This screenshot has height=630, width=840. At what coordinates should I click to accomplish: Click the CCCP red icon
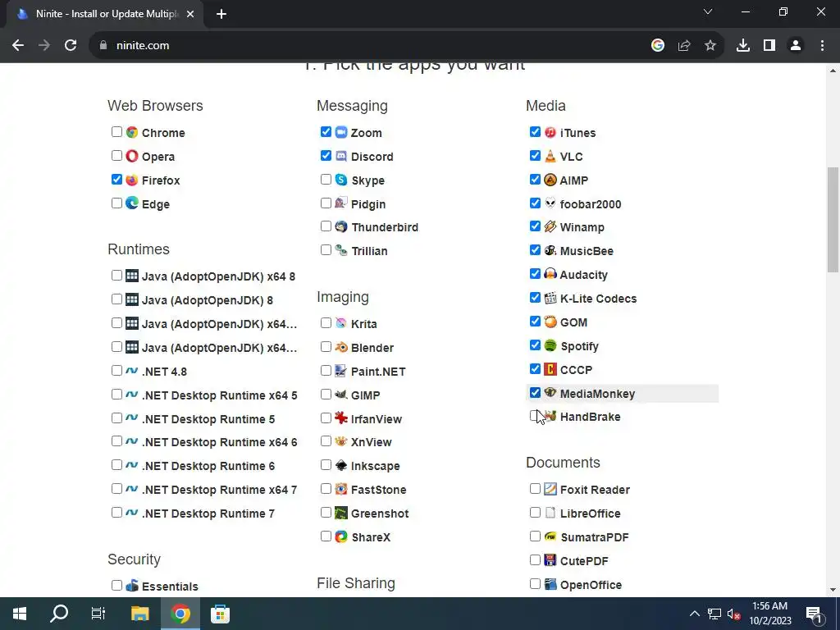coord(550,369)
